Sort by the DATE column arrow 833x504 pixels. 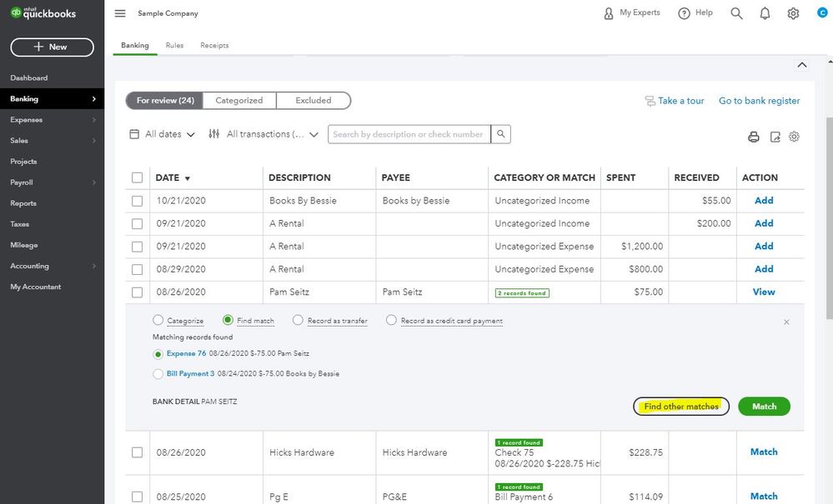pyautogui.click(x=187, y=178)
